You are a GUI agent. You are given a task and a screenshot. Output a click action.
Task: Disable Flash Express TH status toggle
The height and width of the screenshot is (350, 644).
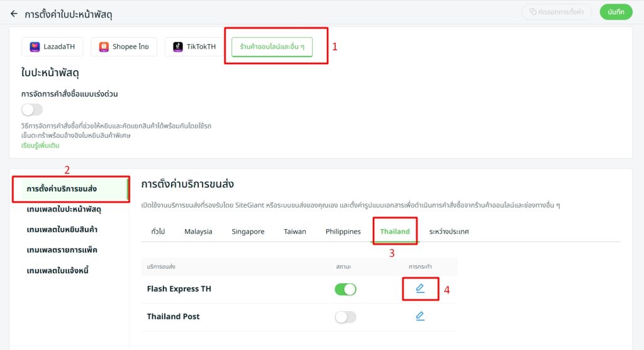tap(345, 290)
